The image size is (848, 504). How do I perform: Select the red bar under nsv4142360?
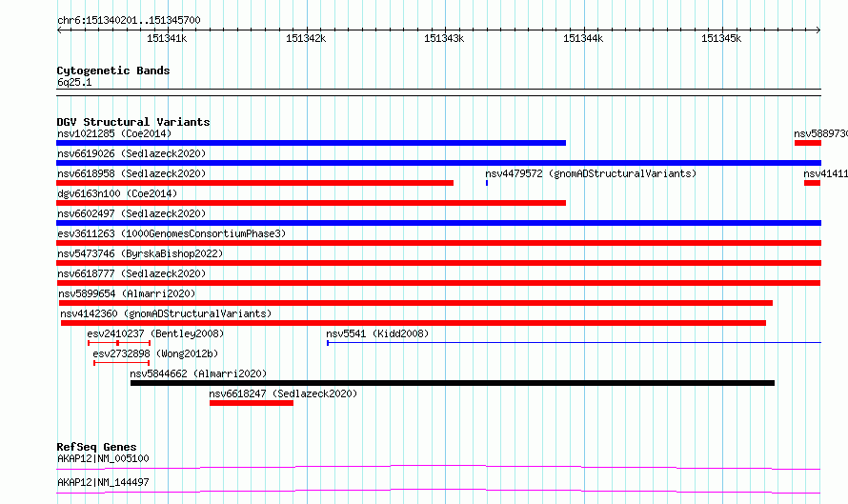click(x=414, y=323)
